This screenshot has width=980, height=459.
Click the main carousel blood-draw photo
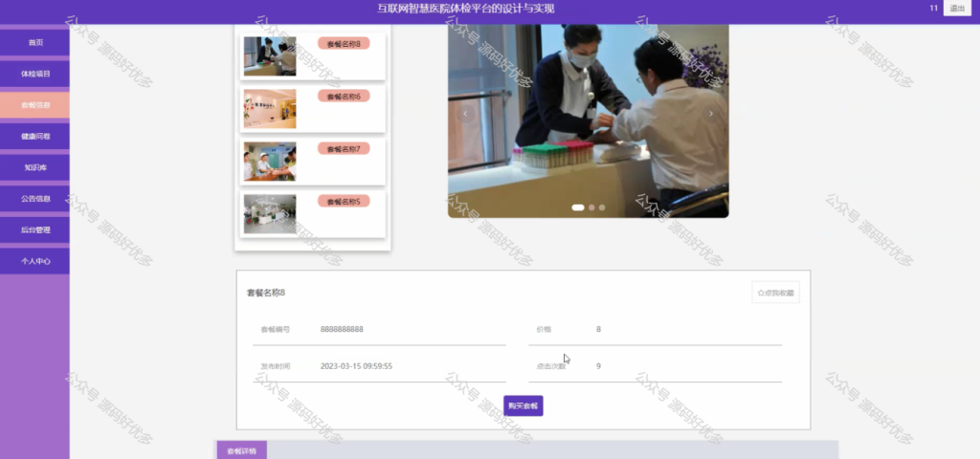589,121
